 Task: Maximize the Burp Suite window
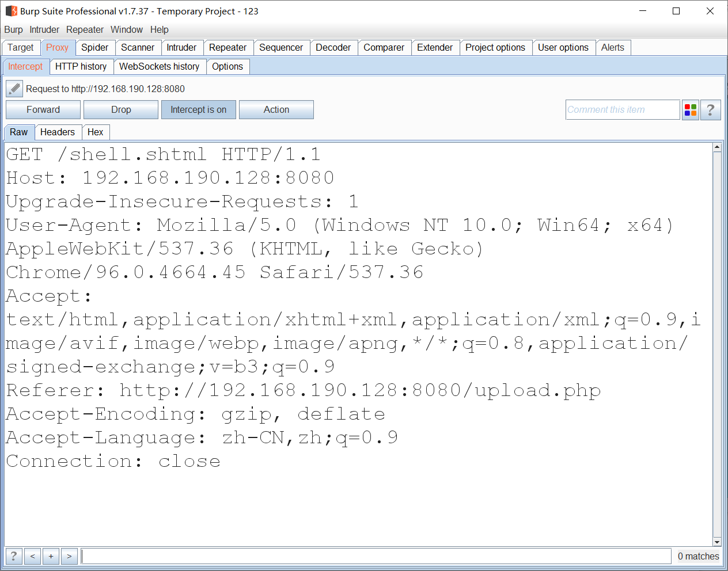click(x=676, y=11)
